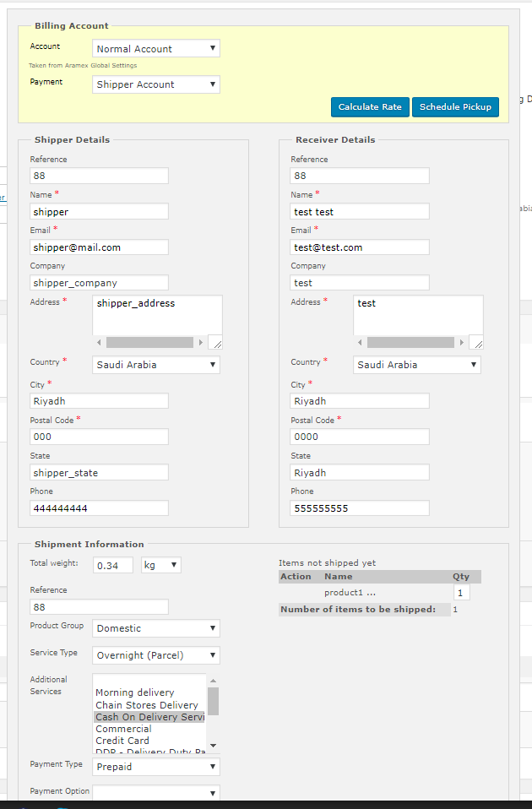Screen dimensions: 532x809
Task: Open the Service Type Overnight (Parcel) dropdown
Action: (x=155, y=655)
